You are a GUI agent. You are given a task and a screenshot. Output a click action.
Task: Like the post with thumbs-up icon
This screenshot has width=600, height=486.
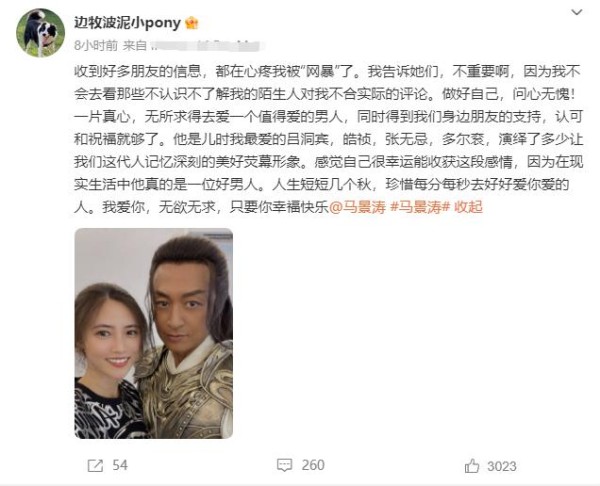click(472, 466)
